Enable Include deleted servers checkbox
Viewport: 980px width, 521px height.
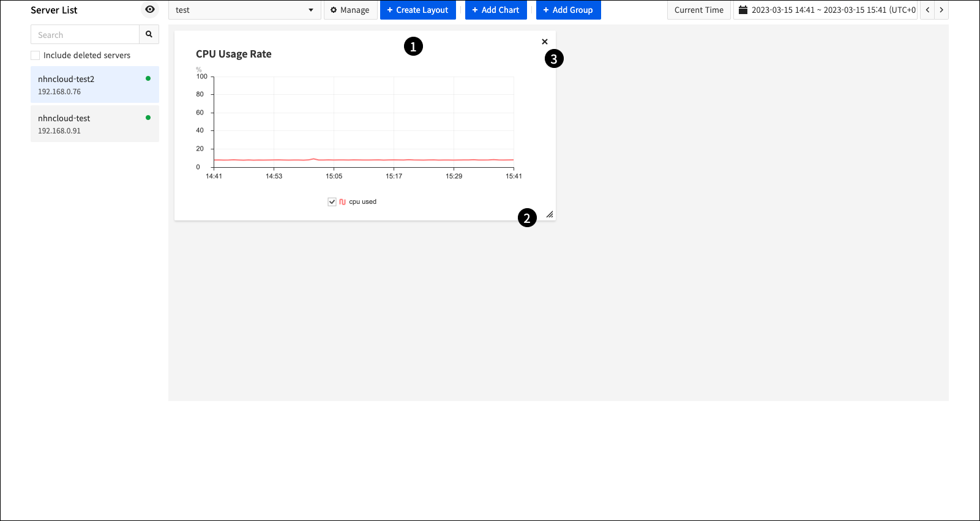pyautogui.click(x=36, y=55)
